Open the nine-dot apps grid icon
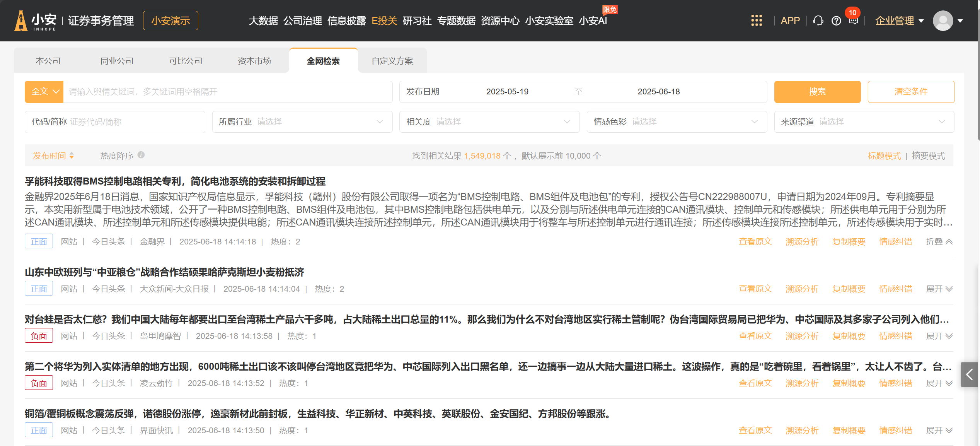 (756, 21)
